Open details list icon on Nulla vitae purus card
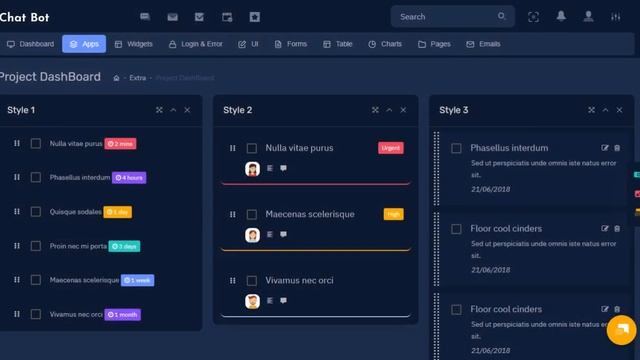 (x=270, y=168)
